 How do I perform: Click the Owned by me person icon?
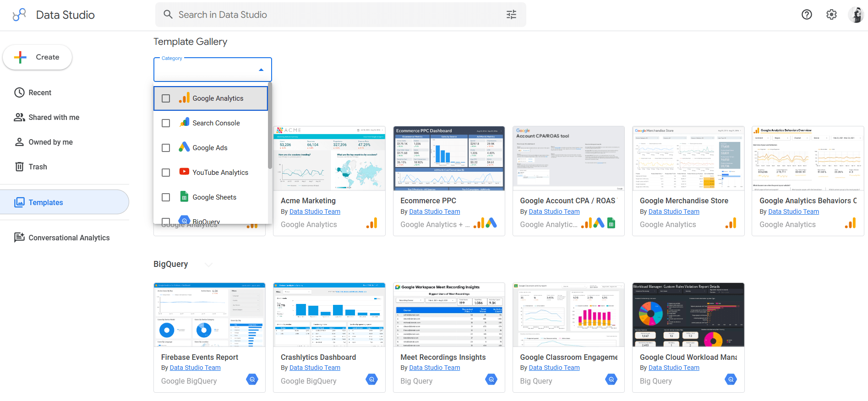(x=19, y=142)
